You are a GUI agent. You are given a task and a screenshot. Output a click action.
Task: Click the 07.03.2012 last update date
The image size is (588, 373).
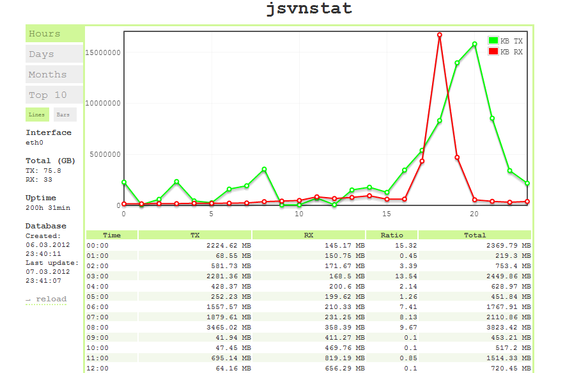click(48, 272)
